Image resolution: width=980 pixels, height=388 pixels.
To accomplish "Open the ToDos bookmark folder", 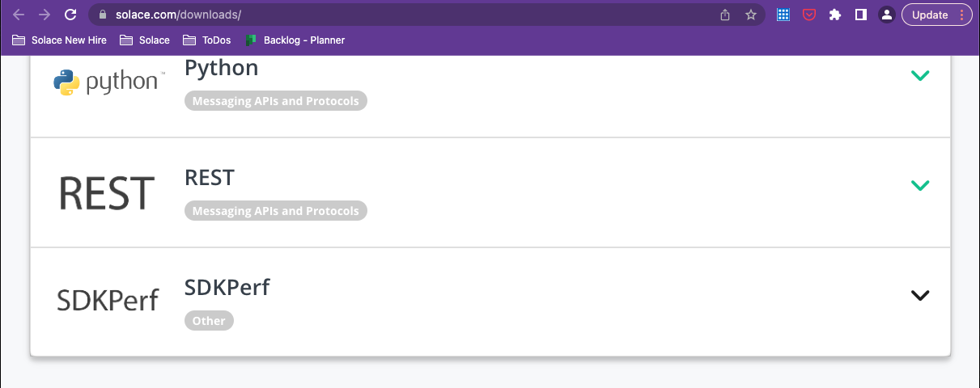I will tap(208, 40).
